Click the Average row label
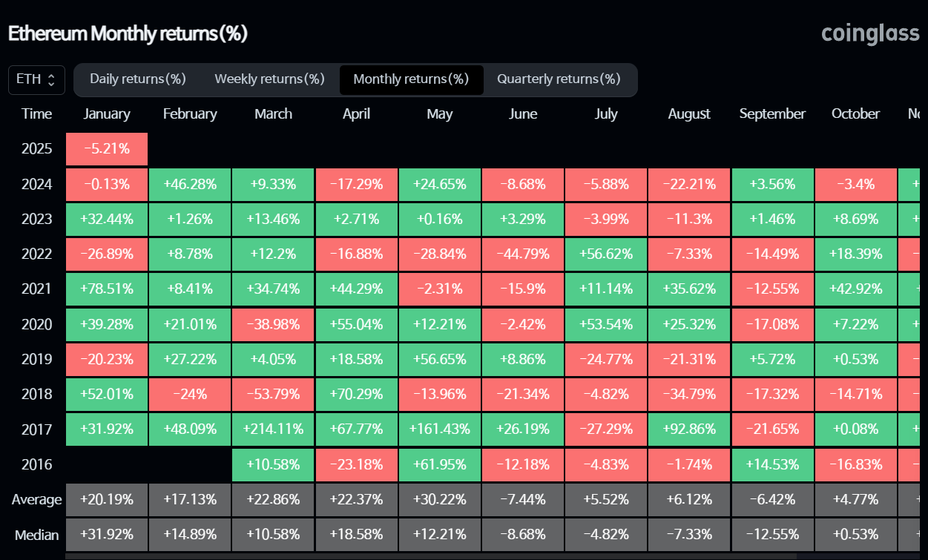The width and height of the screenshot is (928, 560). [x=36, y=500]
